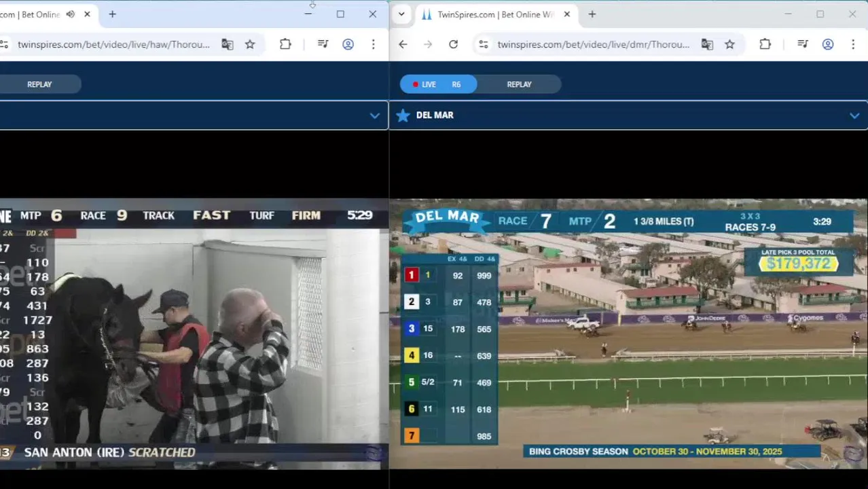Click SAN ANTON (IRE) SCRATCHED banner
The height and width of the screenshot is (489, 868).
[x=109, y=452]
